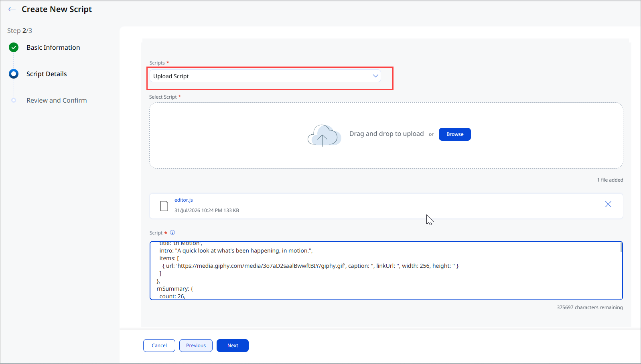This screenshot has height=364, width=641.
Task: Click the Review and Confirm step dot
Action: coord(14,100)
